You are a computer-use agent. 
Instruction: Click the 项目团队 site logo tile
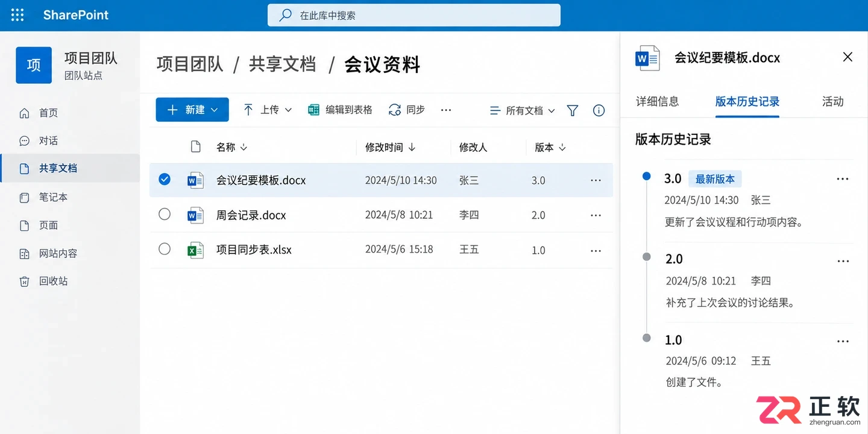[x=34, y=65]
